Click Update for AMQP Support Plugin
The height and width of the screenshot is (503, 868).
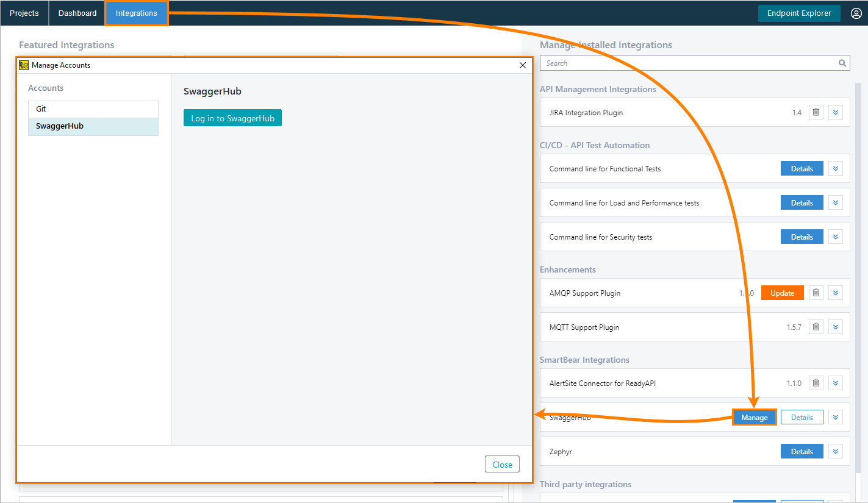783,293
